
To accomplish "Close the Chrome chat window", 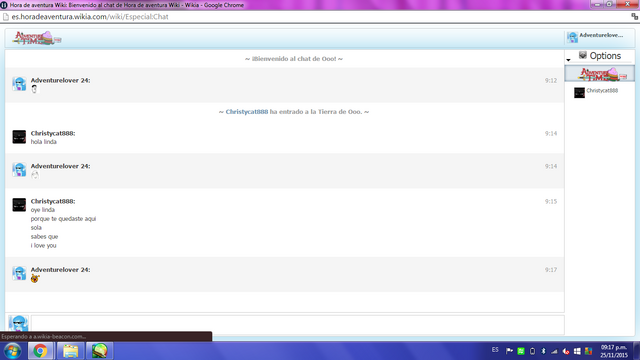I will click(627, 4).
